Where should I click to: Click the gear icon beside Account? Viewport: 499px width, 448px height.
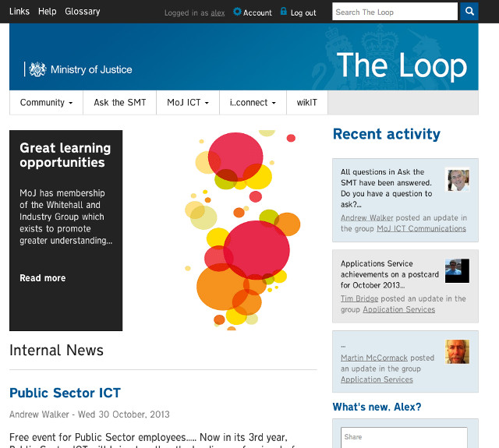[x=237, y=12]
